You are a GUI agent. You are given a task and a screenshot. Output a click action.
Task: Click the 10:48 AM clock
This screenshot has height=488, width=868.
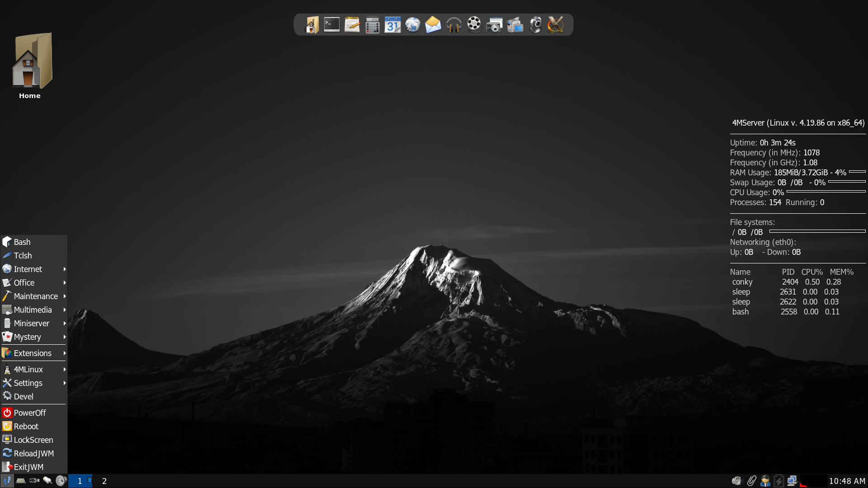pyautogui.click(x=847, y=481)
